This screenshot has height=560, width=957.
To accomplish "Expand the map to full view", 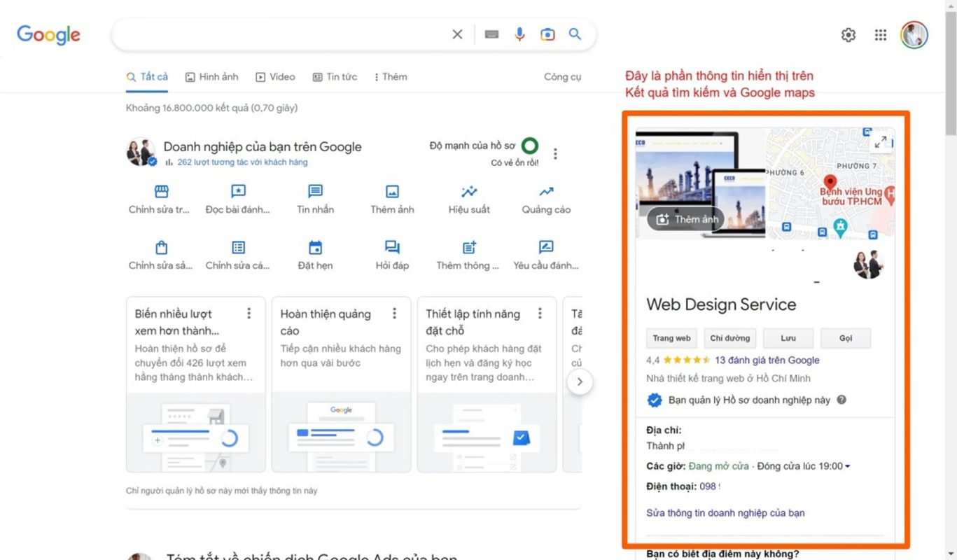I will 881,142.
